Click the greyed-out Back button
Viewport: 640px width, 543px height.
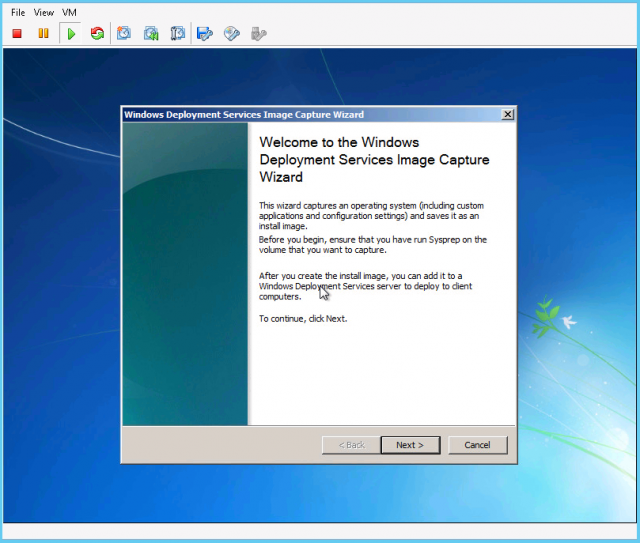(351, 445)
